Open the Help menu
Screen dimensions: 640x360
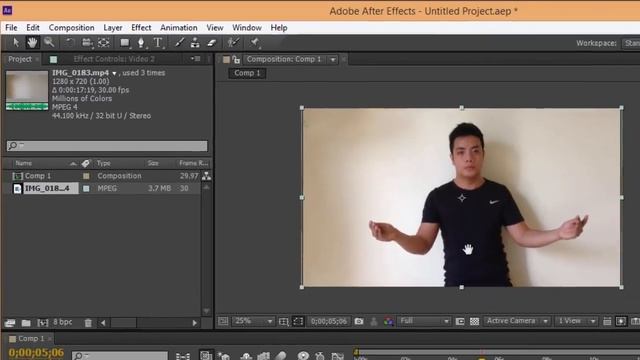point(279,28)
